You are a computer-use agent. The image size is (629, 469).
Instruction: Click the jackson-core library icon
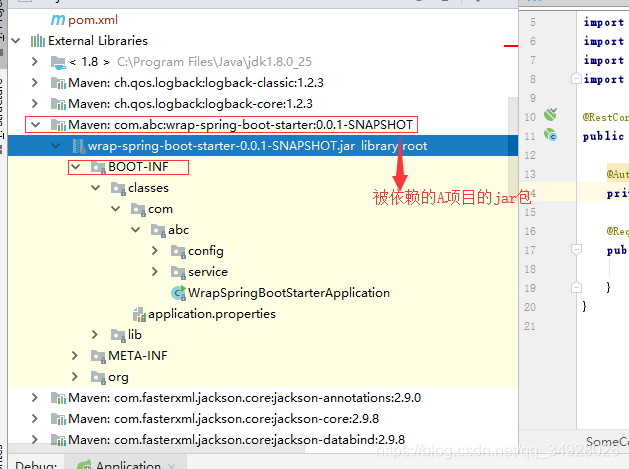tap(58, 419)
